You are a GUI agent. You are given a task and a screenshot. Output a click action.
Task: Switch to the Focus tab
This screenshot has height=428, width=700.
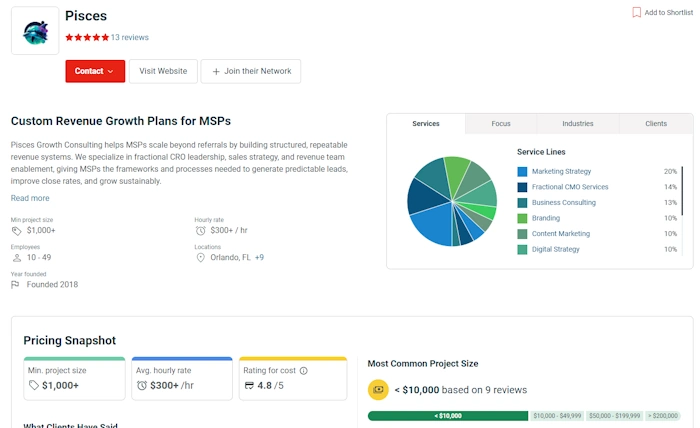point(501,124)
